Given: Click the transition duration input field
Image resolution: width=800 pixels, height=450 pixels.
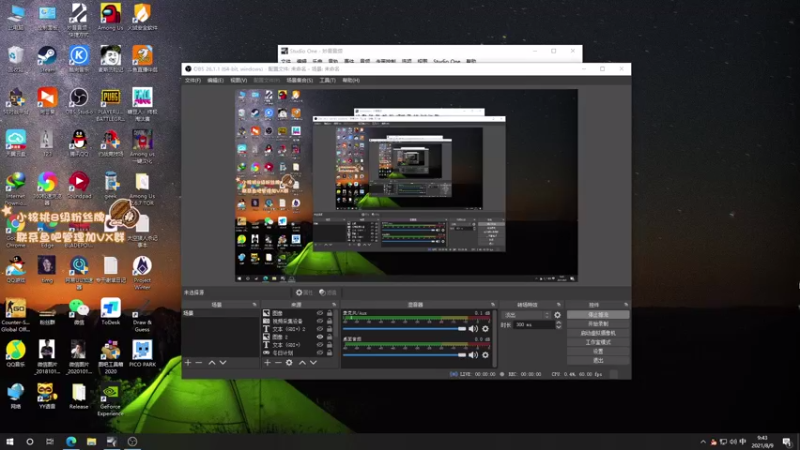Looking at the screenshot, I should click(534, 324).
